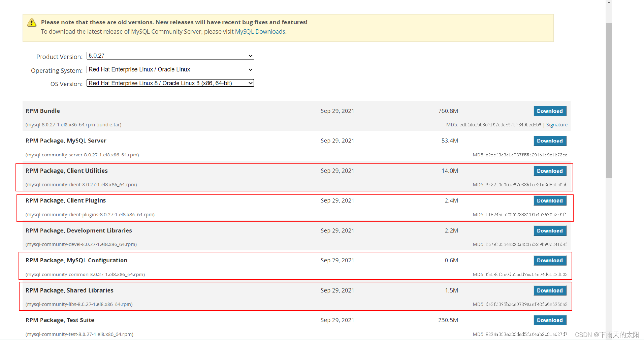The width and height of the screenshot is (644, 341).
Task: Select the mysql-community-client-8.0.27-1.el8.x86_64.rpm filename
Action: coord(81,185)
